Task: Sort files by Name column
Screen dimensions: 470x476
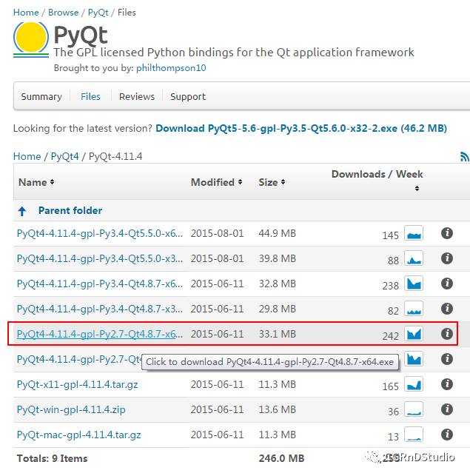Action: coord(36,182)
